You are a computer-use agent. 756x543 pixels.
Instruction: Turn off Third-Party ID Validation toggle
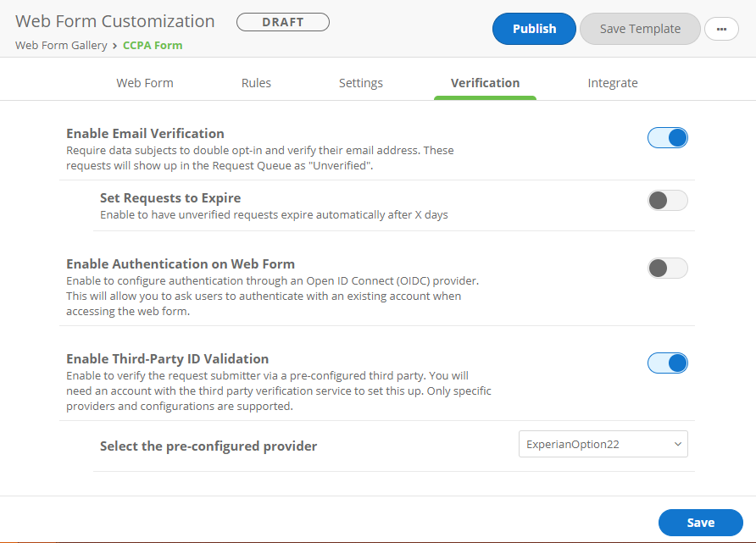[667, 363]
